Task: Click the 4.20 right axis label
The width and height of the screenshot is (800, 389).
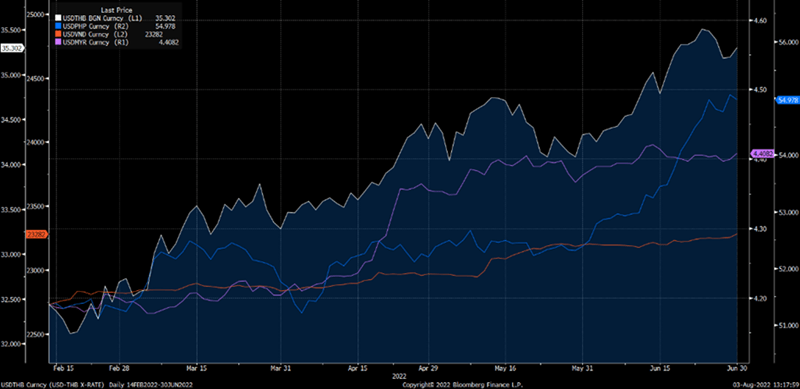Action: pos(761,298)
